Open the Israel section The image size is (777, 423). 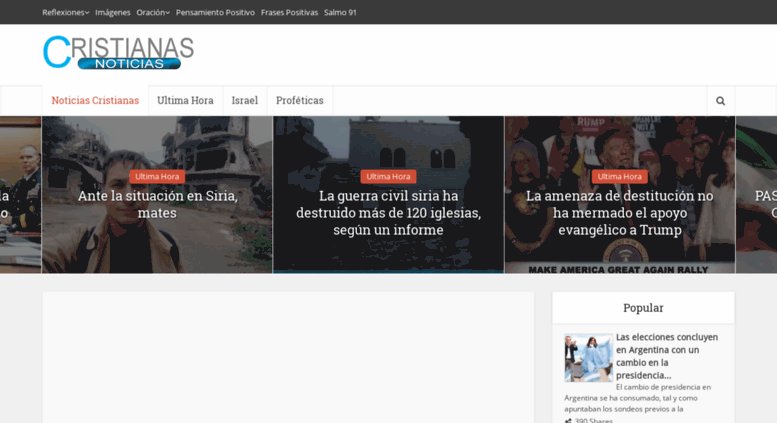245,101
